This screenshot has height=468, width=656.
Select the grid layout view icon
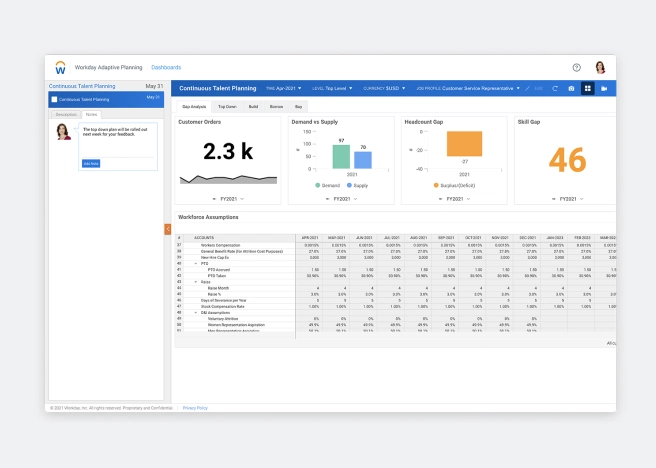(587, 88)
